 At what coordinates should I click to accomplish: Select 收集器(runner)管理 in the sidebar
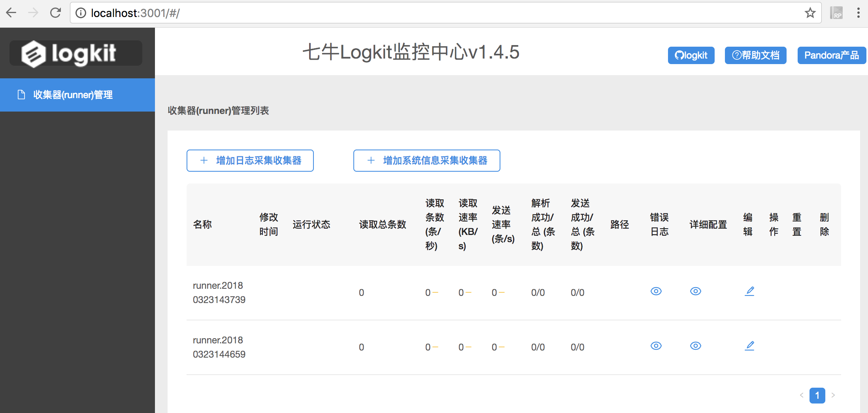72,95
